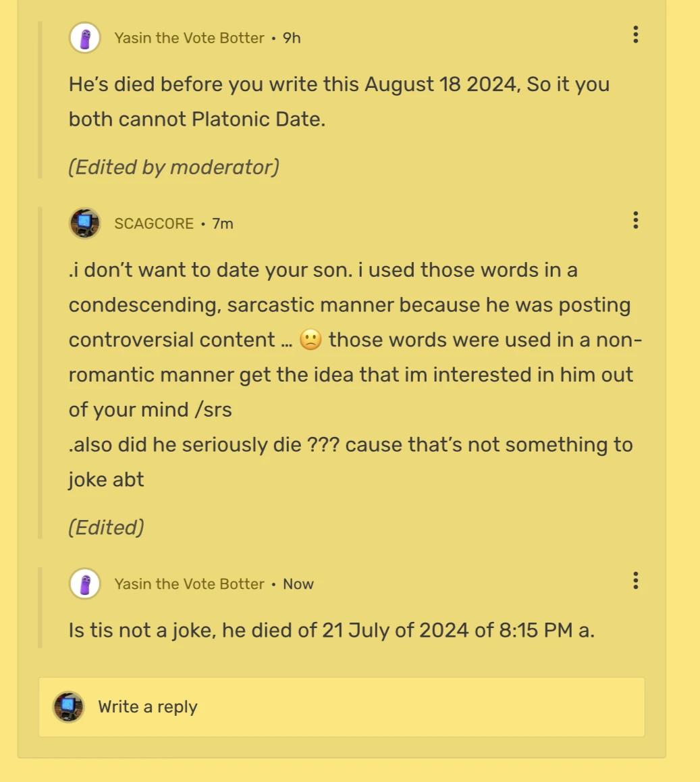Click the (Edited) label under SCAGCORE's comment
The height and width of the screenshot is (782, 700).
click(x=106, y=527)
